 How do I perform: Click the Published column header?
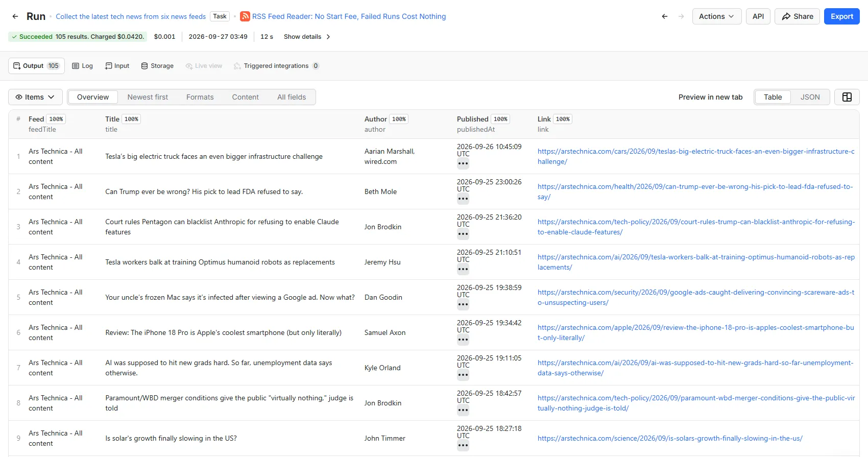[473, 119]
